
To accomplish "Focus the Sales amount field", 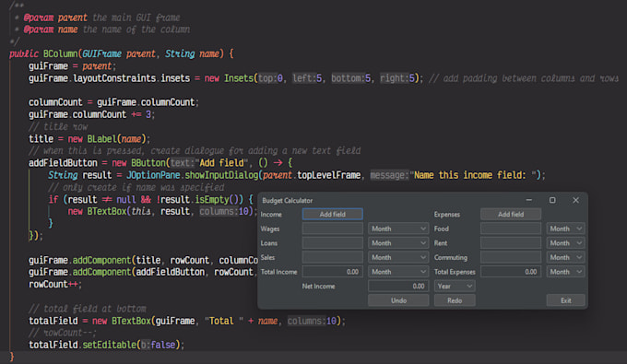I will 332,257.
